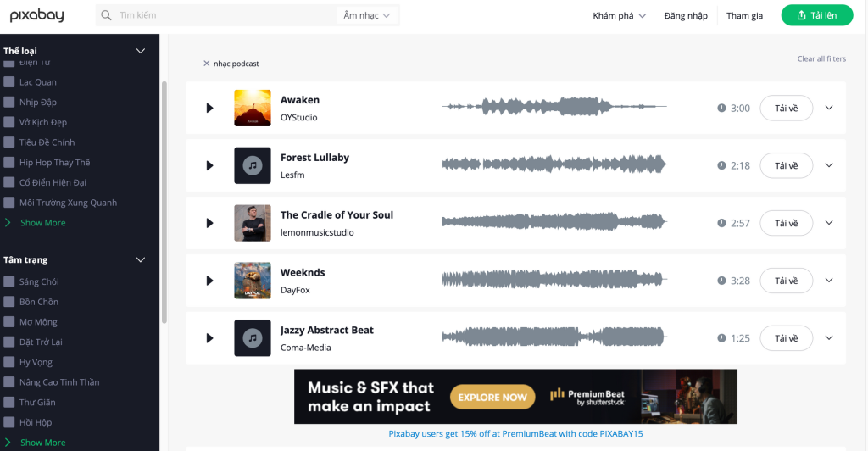The width and height of the screenshot is (868, 451).
Task: Expand details for Awaken track
Action: [829, 108]
